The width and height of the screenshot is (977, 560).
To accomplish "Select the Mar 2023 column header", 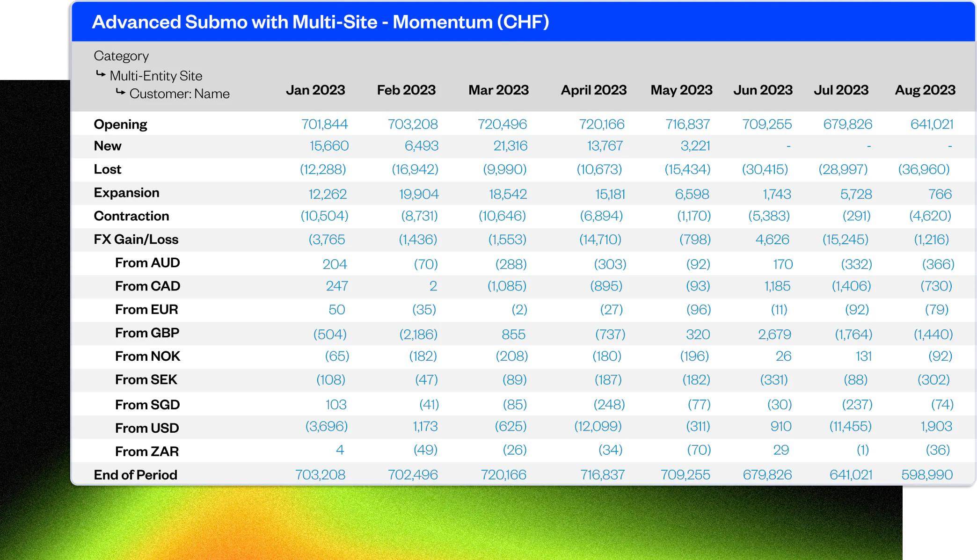I will pos(499,90).
